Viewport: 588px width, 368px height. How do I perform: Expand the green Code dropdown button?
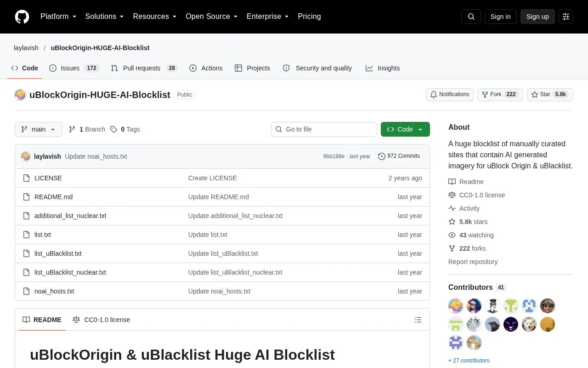pyautogui.click(x=405, y=129)
